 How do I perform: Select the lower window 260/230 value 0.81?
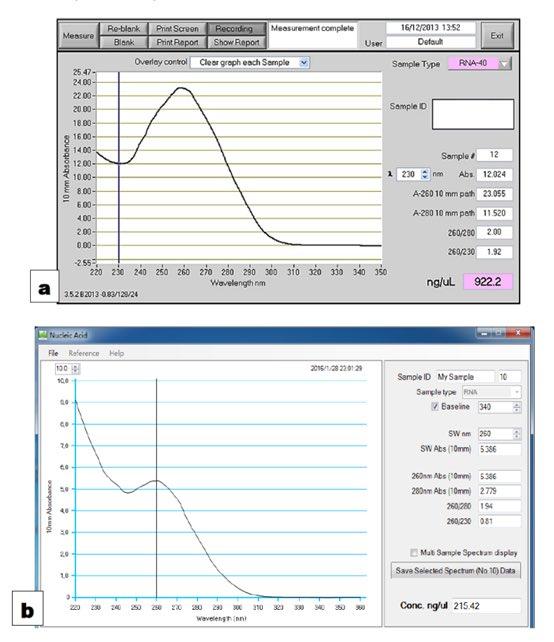pos(500,521)
